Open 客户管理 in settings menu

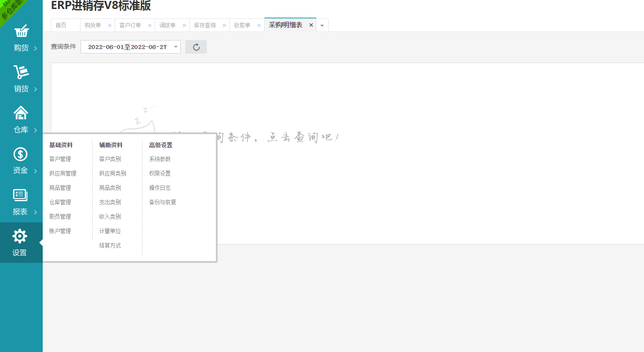[x=60, y=159]
